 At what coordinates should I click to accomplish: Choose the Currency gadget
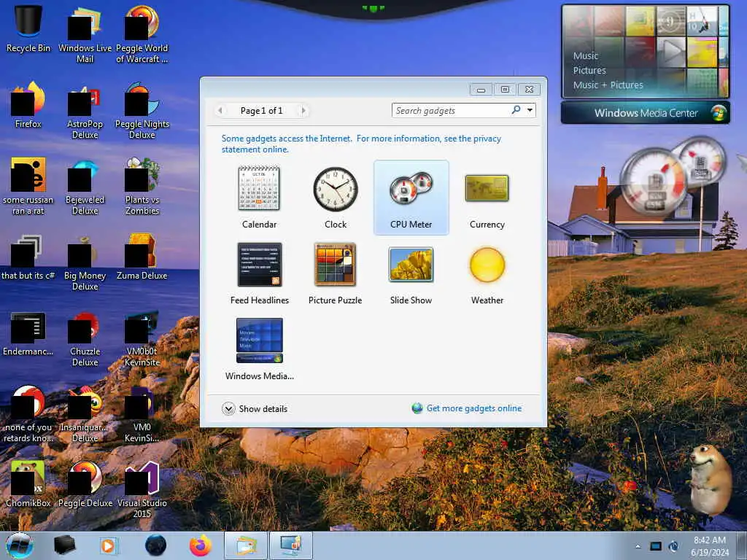point(487,197)
